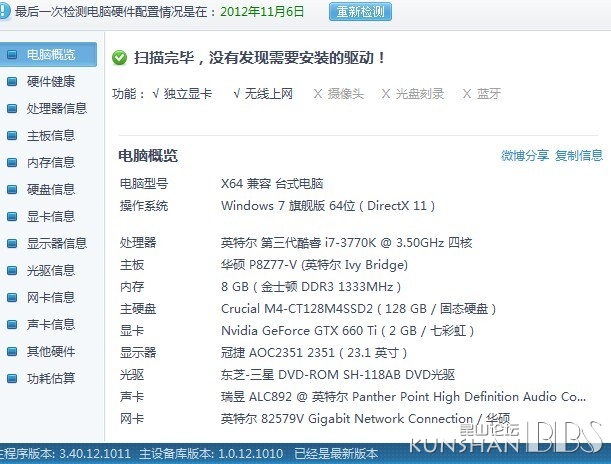
Task: Open the 微博分享 share link
Action: (x=524, y=155)
